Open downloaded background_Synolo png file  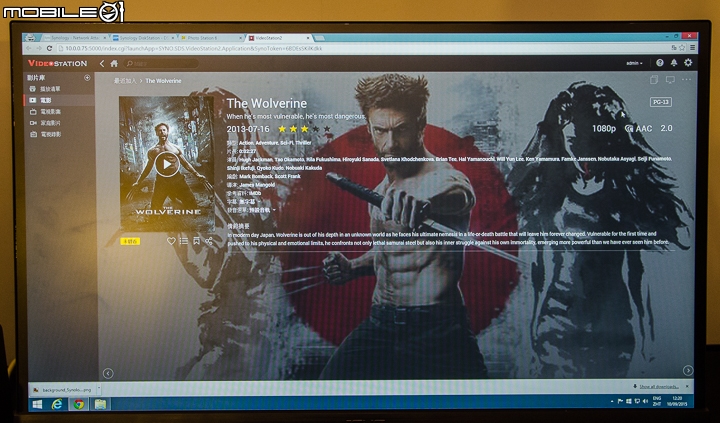click(63, 390)
